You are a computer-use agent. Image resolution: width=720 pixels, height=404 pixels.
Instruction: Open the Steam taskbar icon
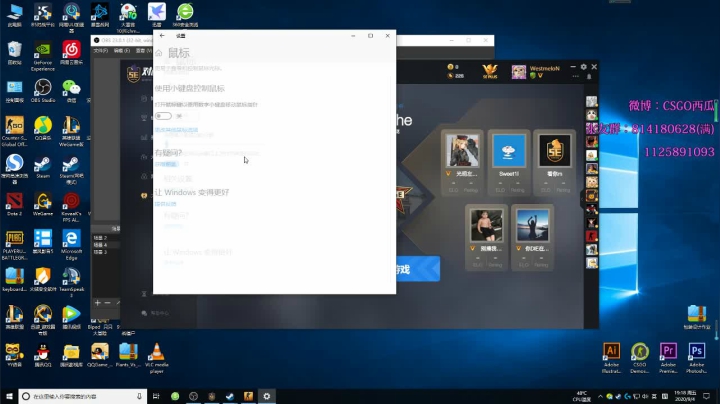click(x=230, y=396)
